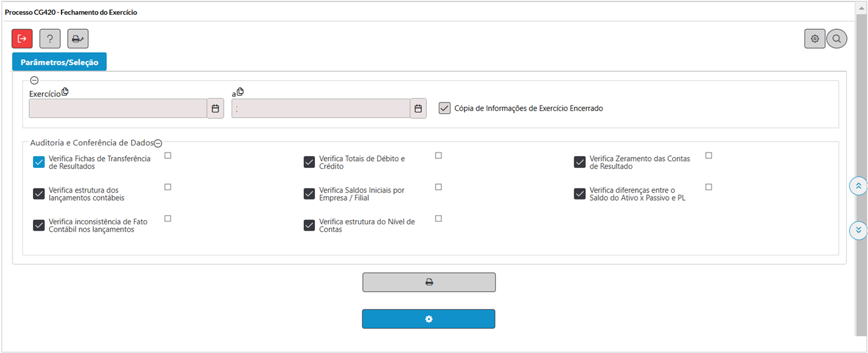Click the double chevron down button
The height and width of the screenshot is (353, 868).
[x=858, y=230]
